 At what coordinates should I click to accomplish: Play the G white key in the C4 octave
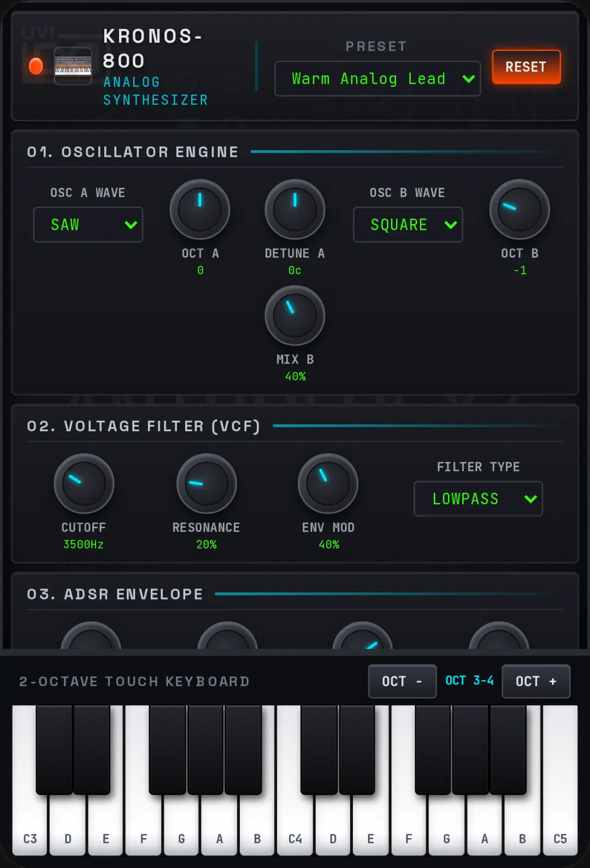click(x=446, y=824)
